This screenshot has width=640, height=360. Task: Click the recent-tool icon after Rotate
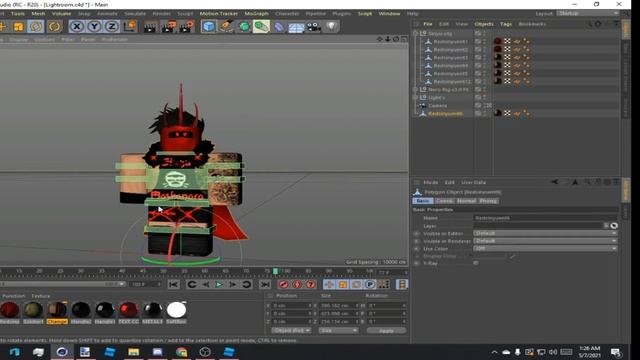(x=54, y=27)
